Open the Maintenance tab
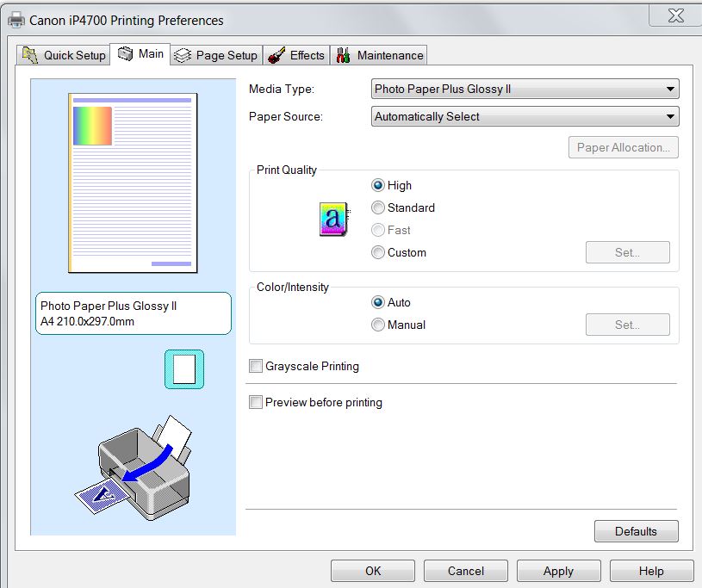Viewport: 702px width, 588px height. pyautogui.click(x=379, y=55)
